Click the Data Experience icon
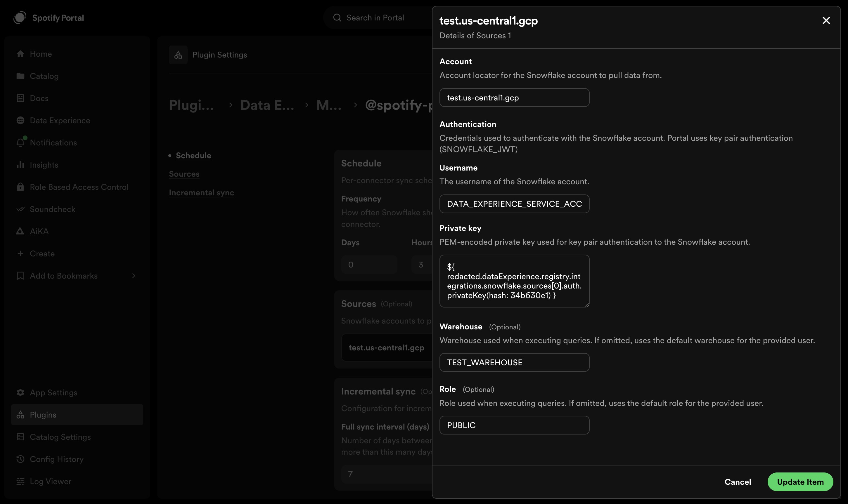 pyautogui.click(x=20, y=120)
